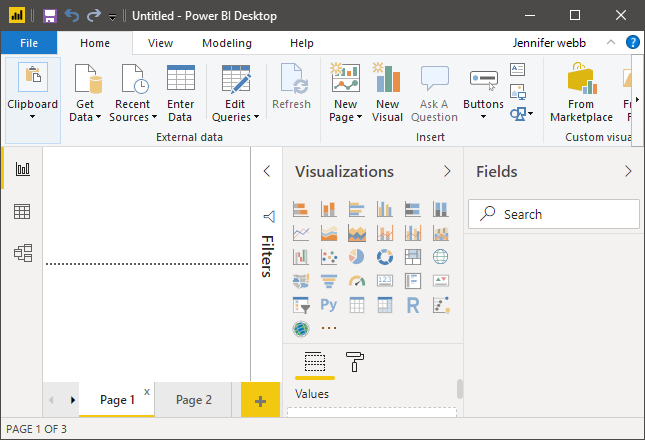Select the Ribbon chart visualization
This screenshot has width=645, height=440.
pyautogui.click(x=441, y=233)
